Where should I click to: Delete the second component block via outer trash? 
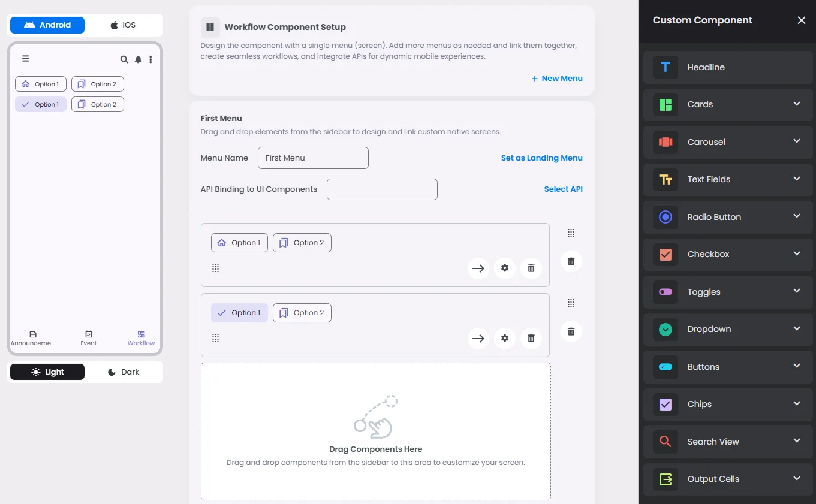(x=571, y=331)
